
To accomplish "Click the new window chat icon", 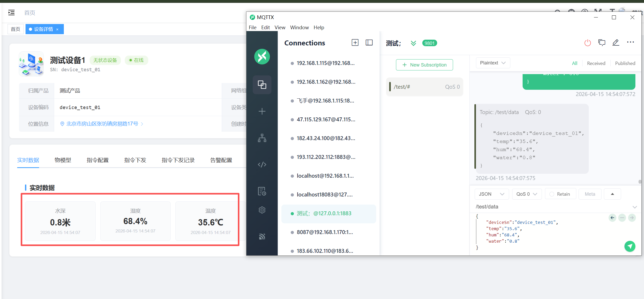I will tap(602, 43).
